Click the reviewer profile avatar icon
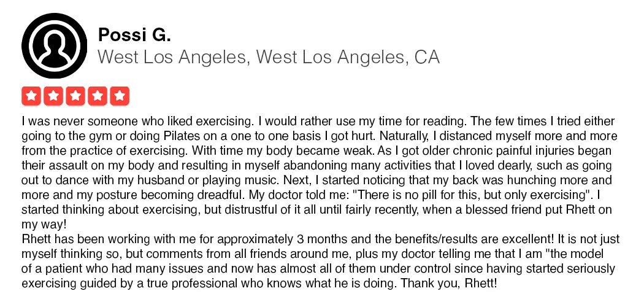Image resolution: width=644 pixels, height=307 pixels. [54, 45]
